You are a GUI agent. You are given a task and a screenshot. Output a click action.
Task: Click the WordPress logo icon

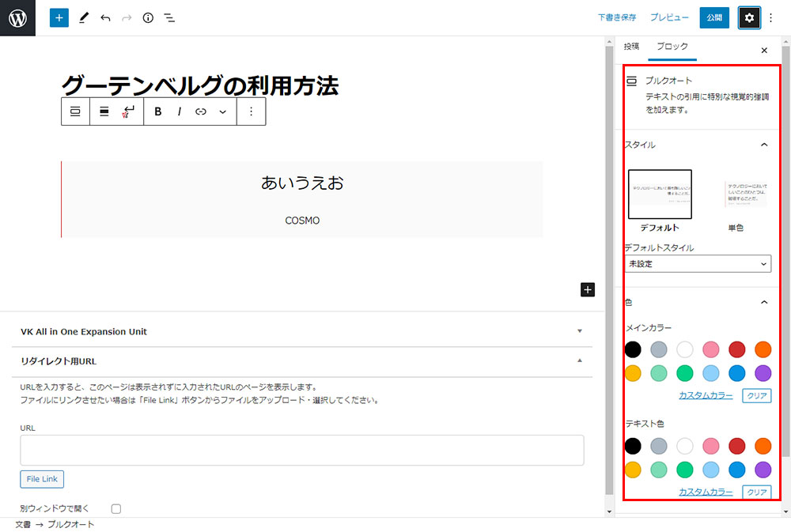click(17, 17)
